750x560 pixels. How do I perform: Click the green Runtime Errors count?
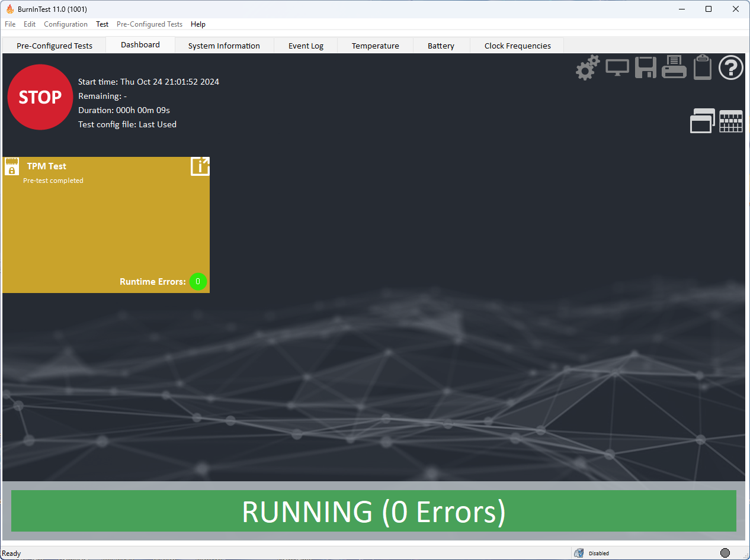pyautogui.click(x=198, y=282)
